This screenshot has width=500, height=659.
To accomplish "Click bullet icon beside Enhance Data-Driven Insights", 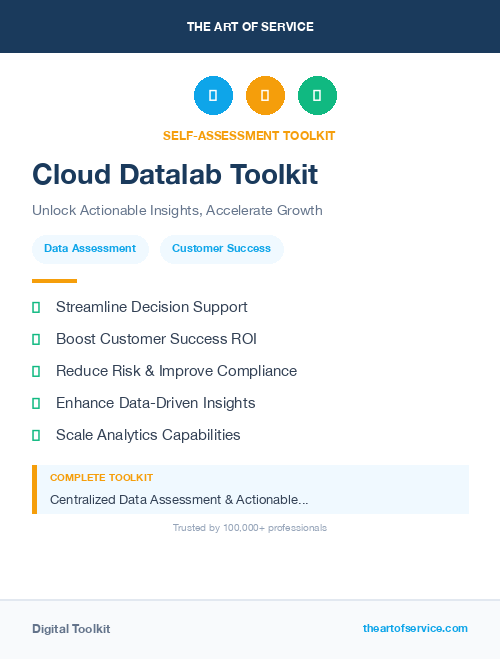I will 36,403.
